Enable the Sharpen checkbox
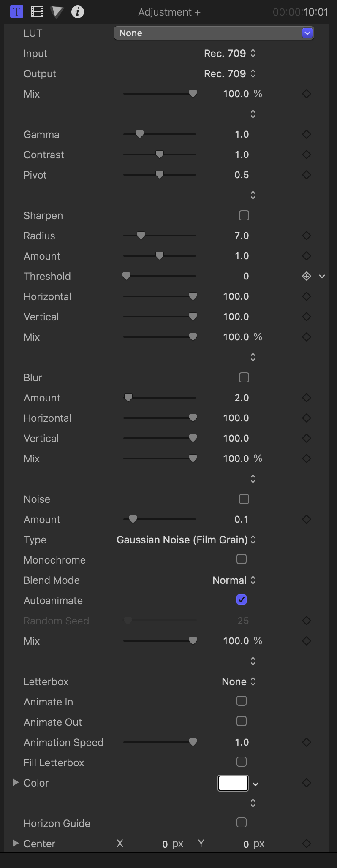 point(244,215)
